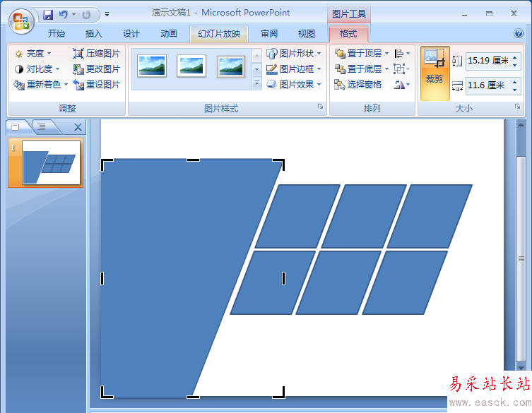Open the 动画 ribbon tab
Viewport: 532px width, 413px height.
point(169,34)
